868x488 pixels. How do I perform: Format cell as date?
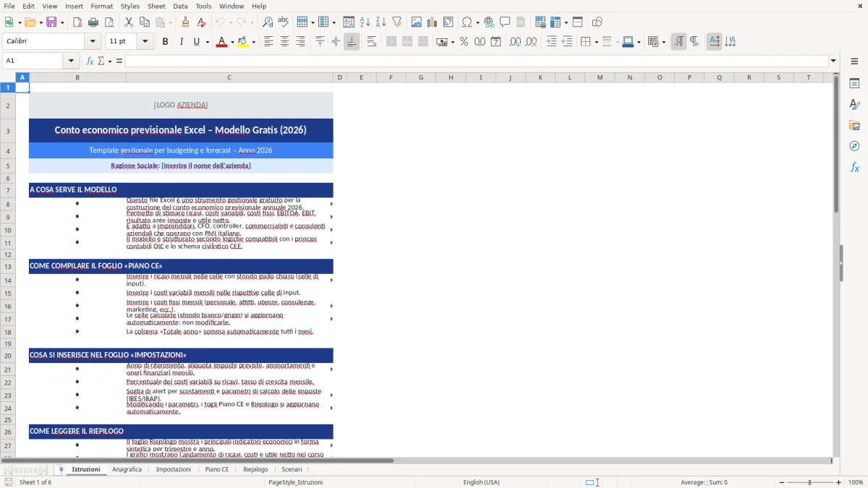pos(495,42)
